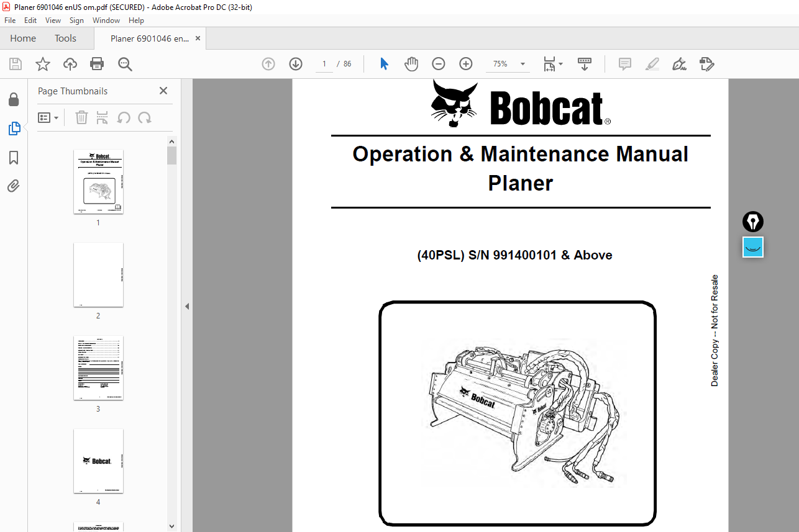Open the security lock panel
The height and width of the screenshot is (532, 799).
pos(14,99)
